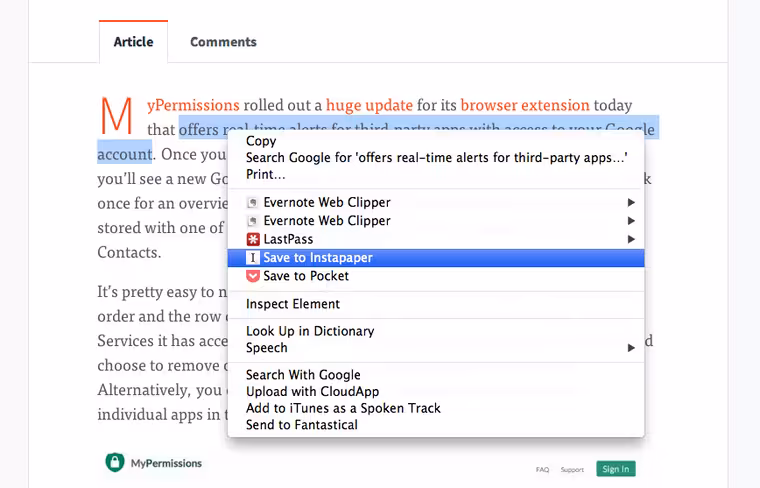Click the upper Evernote Web Clipper icon

coord(253,202)
